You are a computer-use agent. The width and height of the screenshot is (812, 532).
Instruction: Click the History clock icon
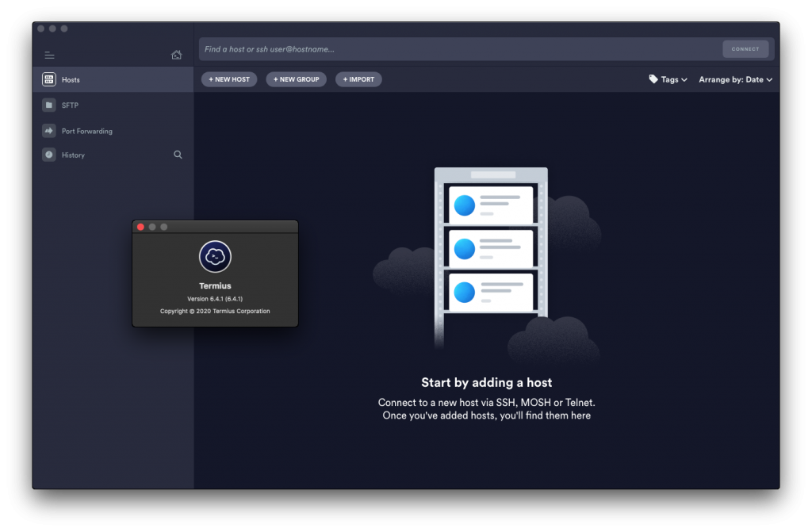(48, 155)
